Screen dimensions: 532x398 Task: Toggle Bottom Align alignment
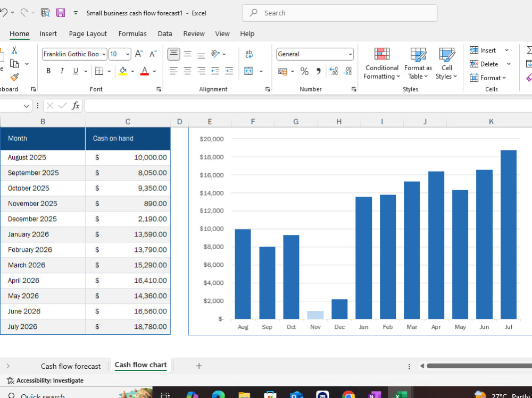(202, 55)
